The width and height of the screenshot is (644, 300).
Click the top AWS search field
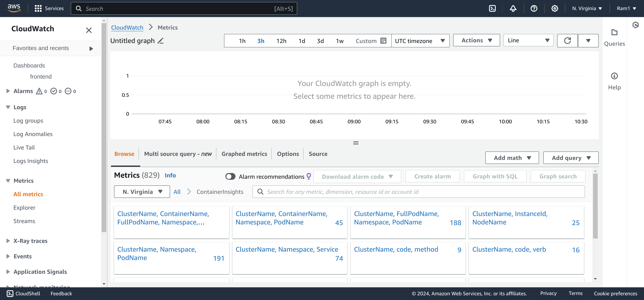(184, 8)
